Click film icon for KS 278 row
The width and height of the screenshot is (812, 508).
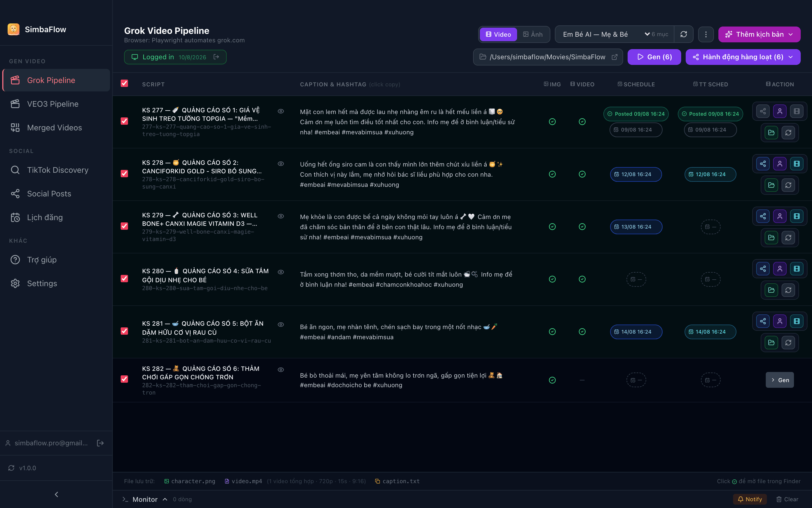(796, 164)
